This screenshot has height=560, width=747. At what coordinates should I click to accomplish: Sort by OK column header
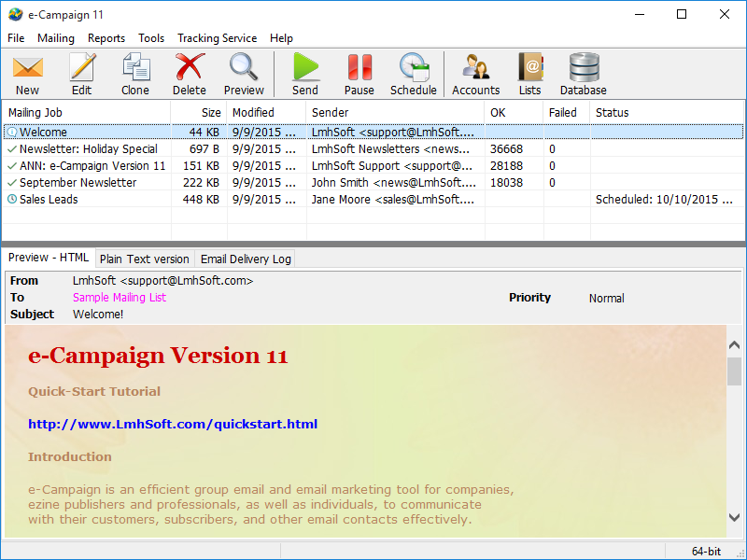(x=514, y=113)
